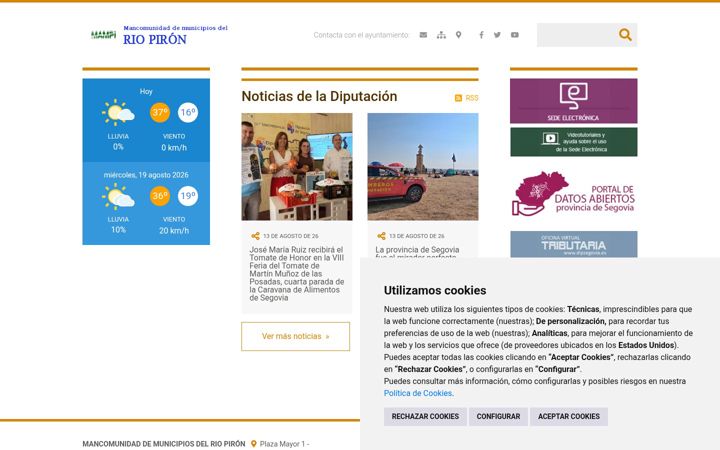Click the 36º maximum temperature badge

tap(160, 196)
